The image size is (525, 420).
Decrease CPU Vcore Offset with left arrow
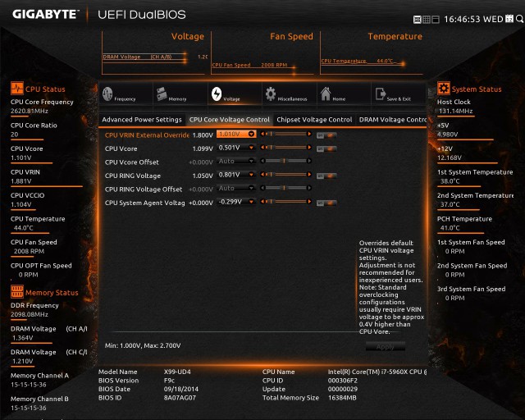(x=262, y=161)
